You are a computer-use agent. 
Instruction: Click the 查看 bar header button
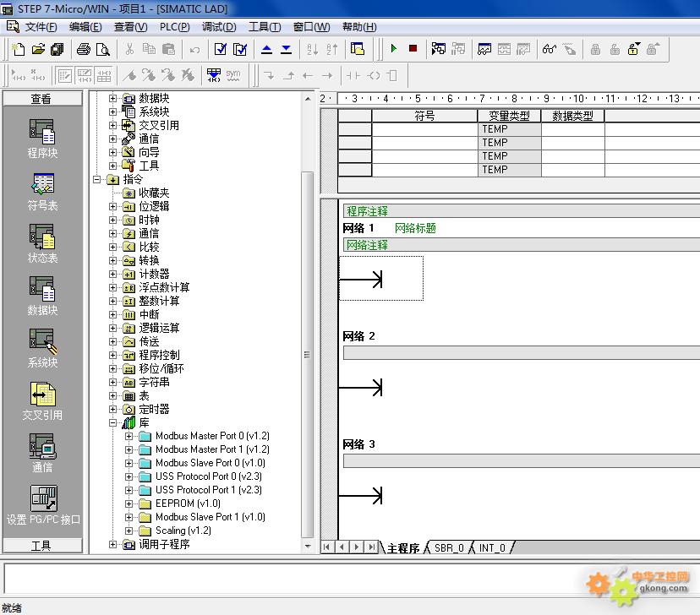[x=42, y=99]
